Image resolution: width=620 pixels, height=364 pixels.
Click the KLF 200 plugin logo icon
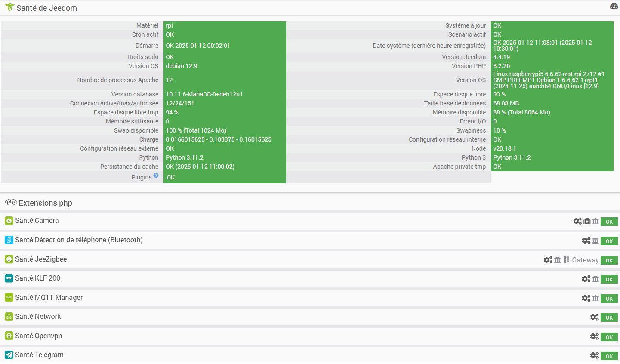9,278
